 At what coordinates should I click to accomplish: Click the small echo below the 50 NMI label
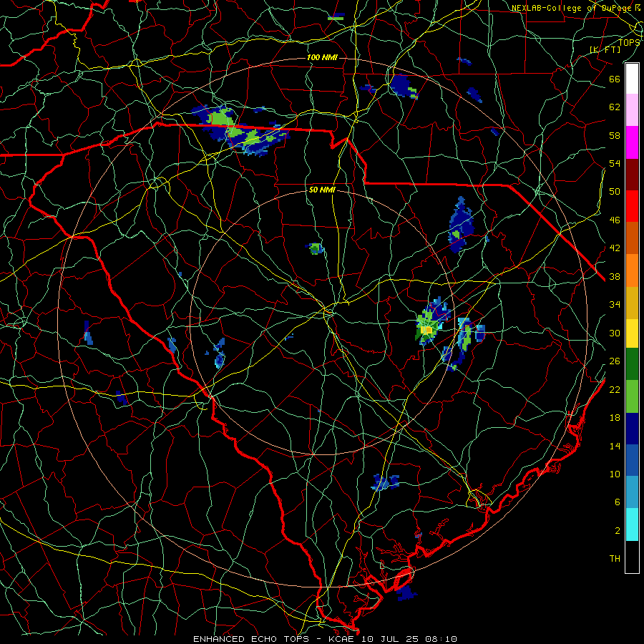(x=316, y=248)
